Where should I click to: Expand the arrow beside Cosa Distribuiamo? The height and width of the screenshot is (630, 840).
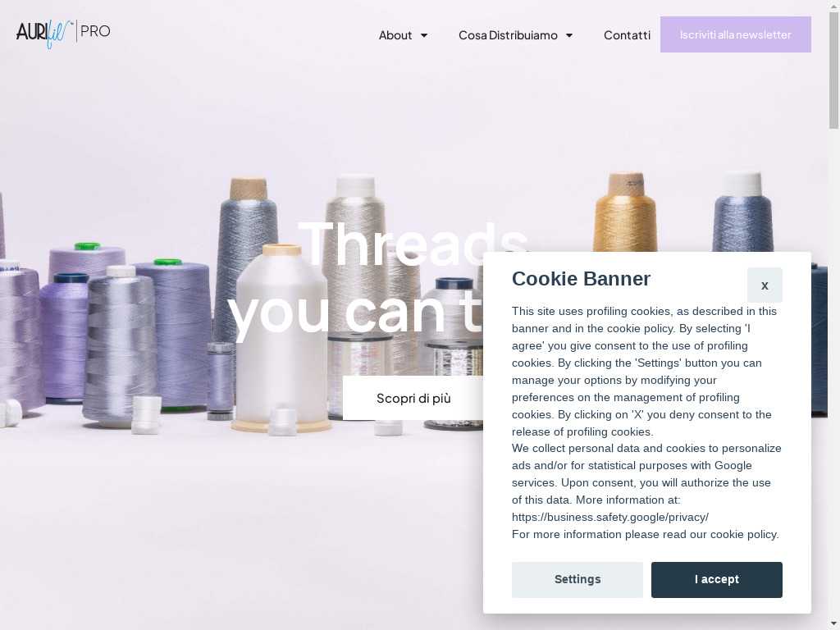point(569,35)
